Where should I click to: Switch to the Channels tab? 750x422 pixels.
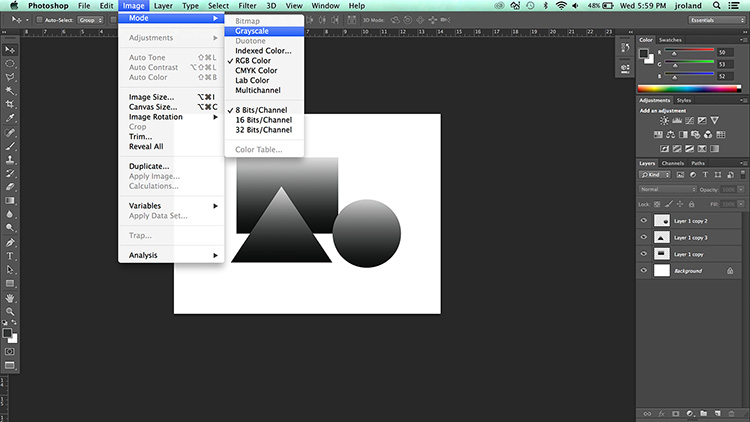(x=673, y=163)
